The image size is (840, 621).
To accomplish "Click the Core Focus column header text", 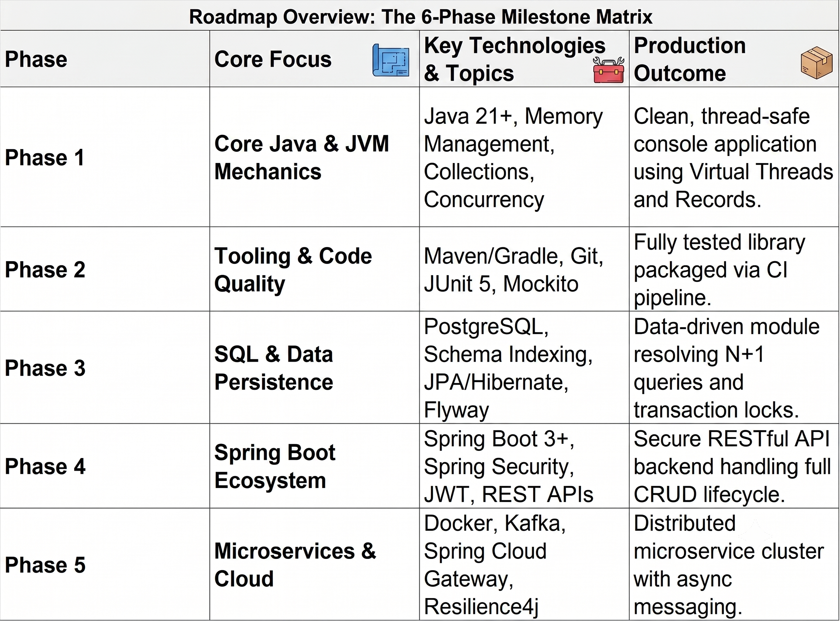I will click(x=272, y=59).
